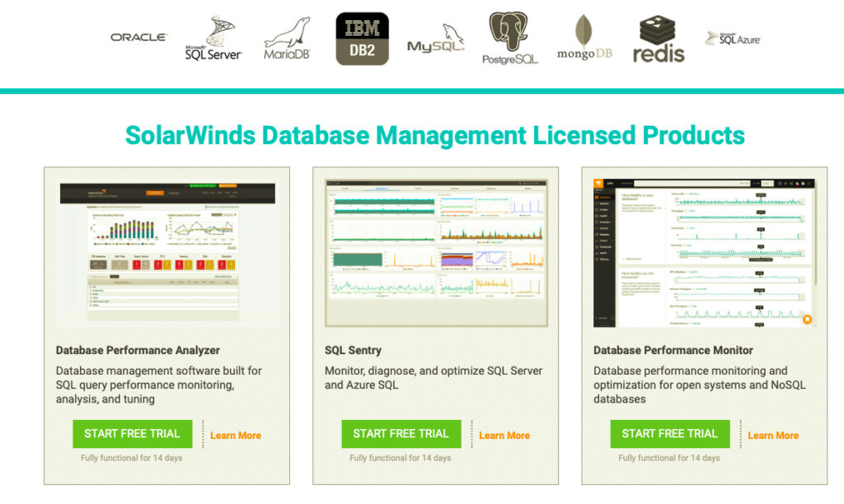Start free trial of Database Performance Monitor
The width and height of the screenshot is (844, 504).
669,434
